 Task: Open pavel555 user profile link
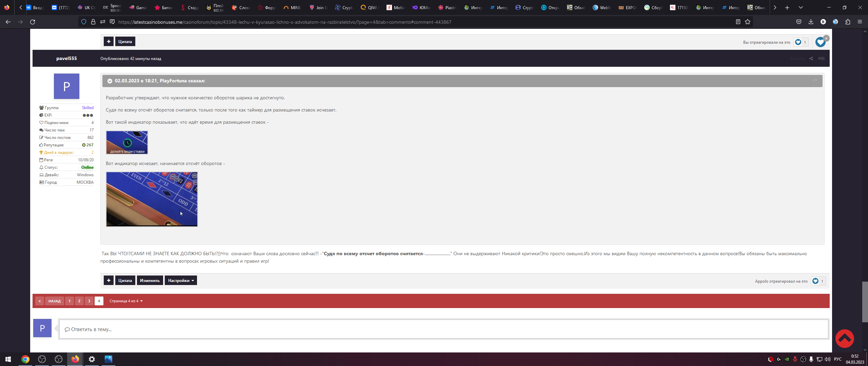[x=66, y=58]
